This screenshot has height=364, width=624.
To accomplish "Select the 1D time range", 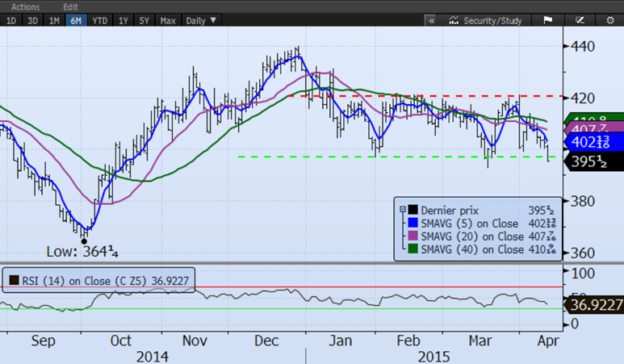I will pos(11,20).
